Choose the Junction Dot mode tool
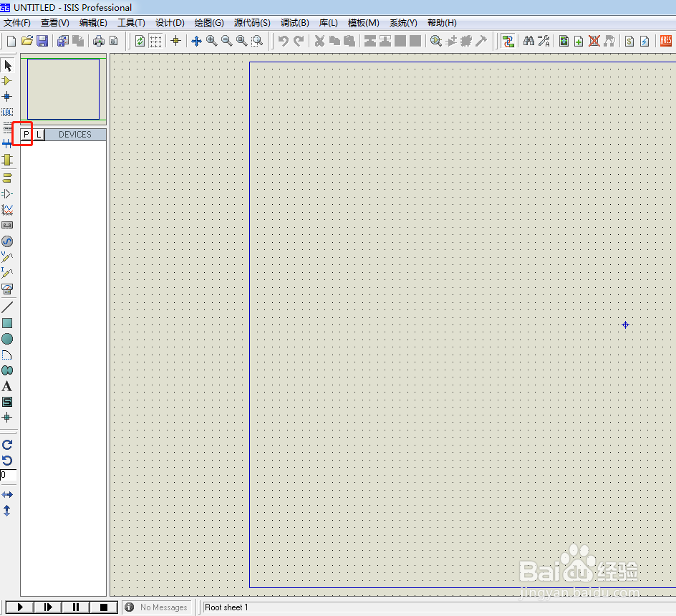The height and width of the screenshot is (616, 676). [7, 96]
